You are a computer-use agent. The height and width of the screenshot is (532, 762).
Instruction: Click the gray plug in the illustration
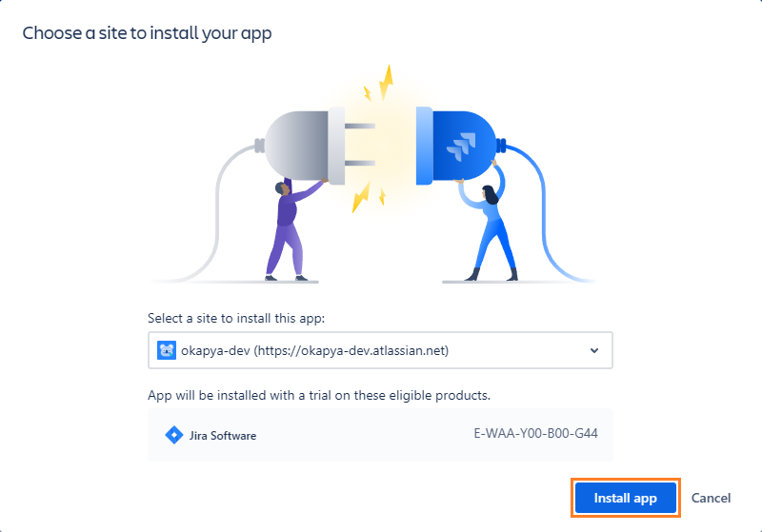(x=295, y=147)
